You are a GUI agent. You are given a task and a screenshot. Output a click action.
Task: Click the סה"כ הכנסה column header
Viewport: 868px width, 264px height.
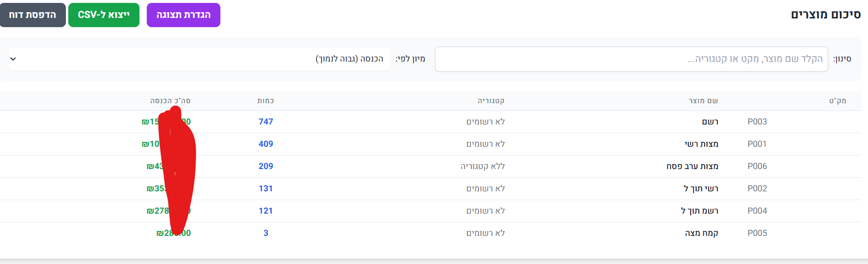170,101
